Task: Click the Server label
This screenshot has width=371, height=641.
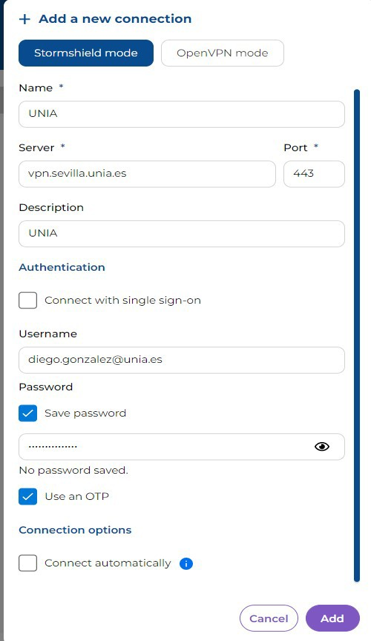Action: point(36,148)
